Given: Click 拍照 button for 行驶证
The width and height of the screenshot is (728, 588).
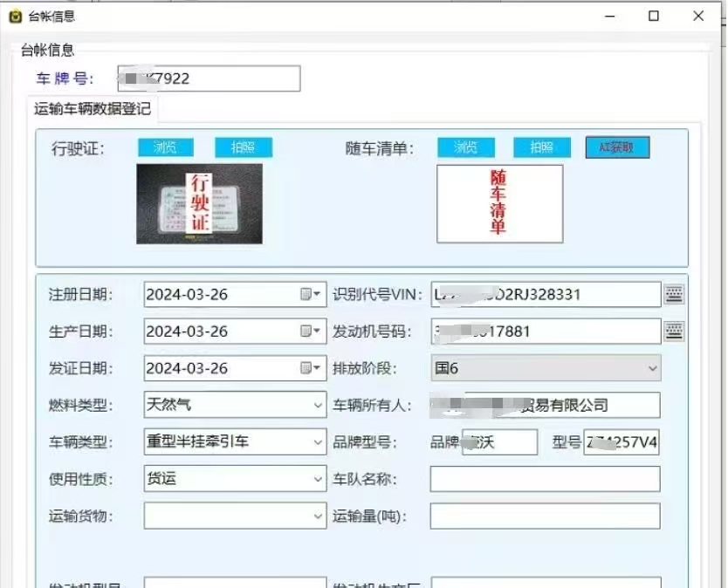Looking at the screenshot, I should [x=244, y=147].
